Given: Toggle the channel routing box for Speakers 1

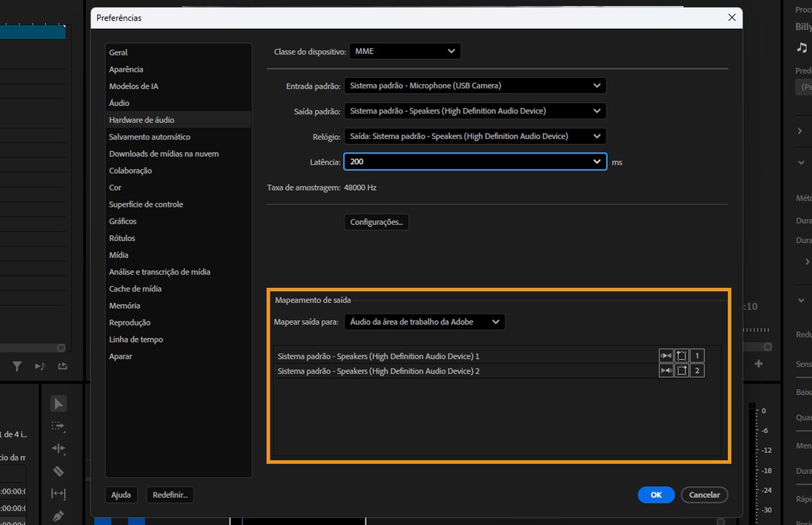Looking at the screenshot, I should tap(681, 355).
